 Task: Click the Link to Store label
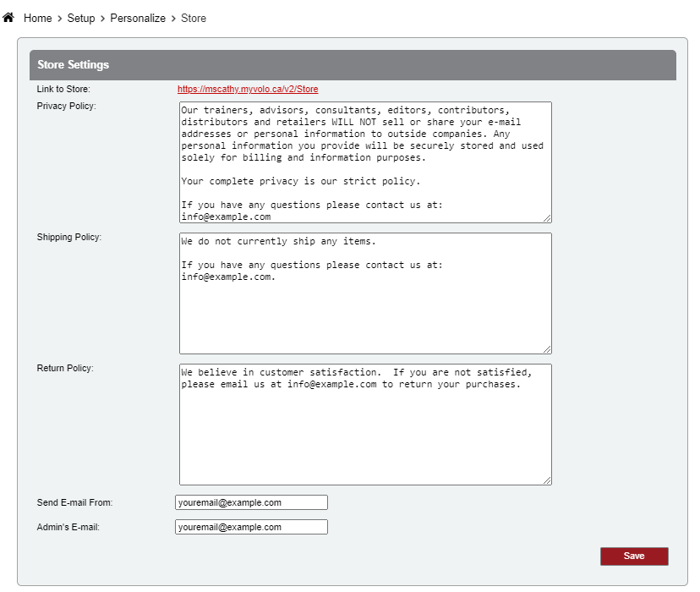click(63, 89)
